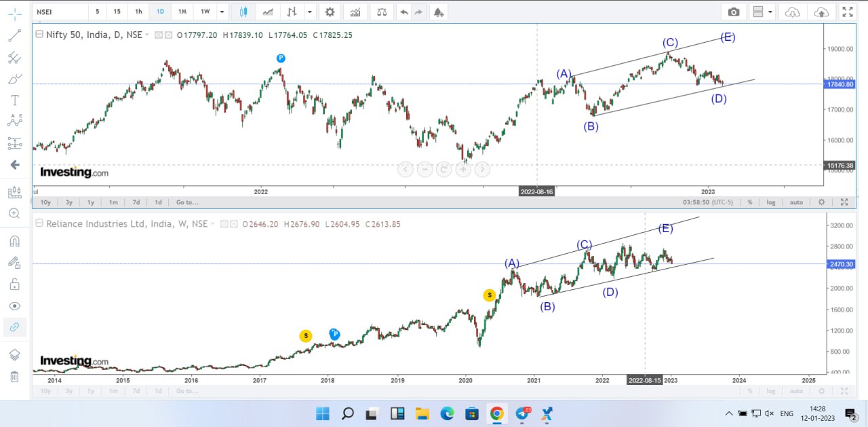Open the Compare symbols scales icon
This screenshot has height=427, width=868.
pos(382,12)
